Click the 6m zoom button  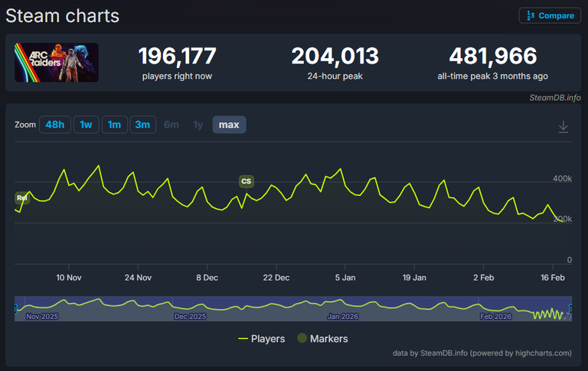[171, 125]
